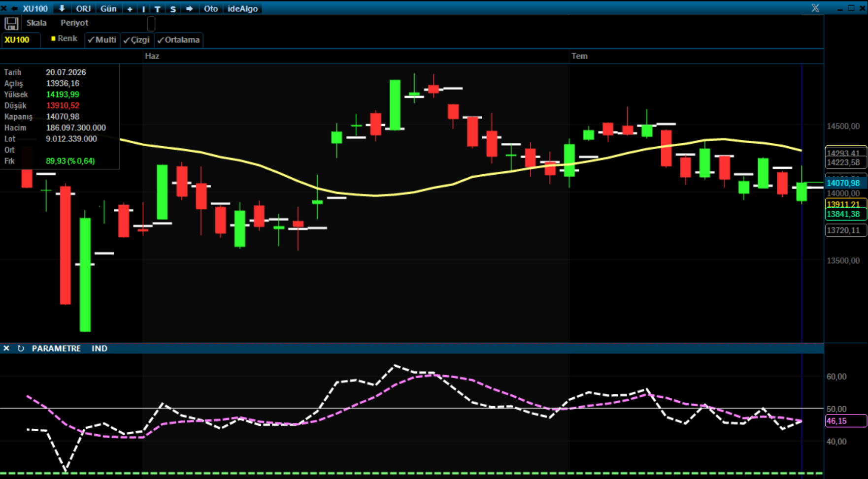Screen dimensions: 868x479
Task: Click the Oto button
Action: 211,8
